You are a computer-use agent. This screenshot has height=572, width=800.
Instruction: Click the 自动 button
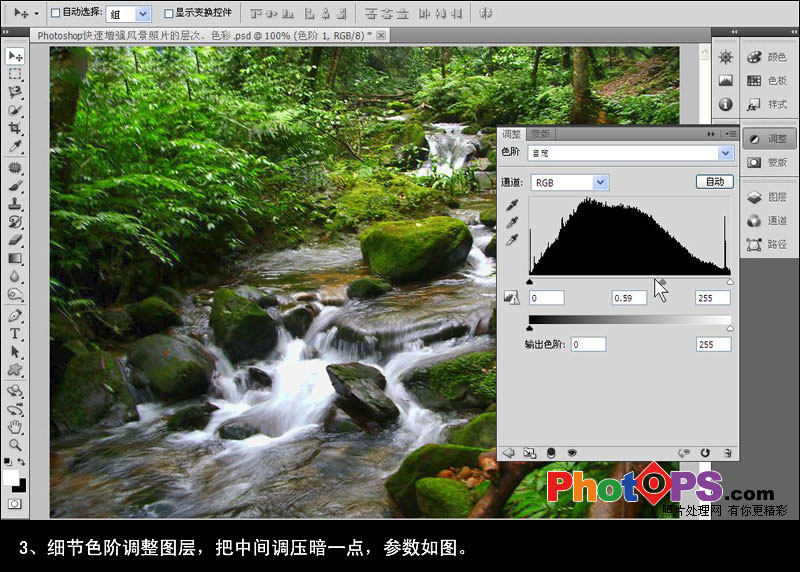[715, 182]
